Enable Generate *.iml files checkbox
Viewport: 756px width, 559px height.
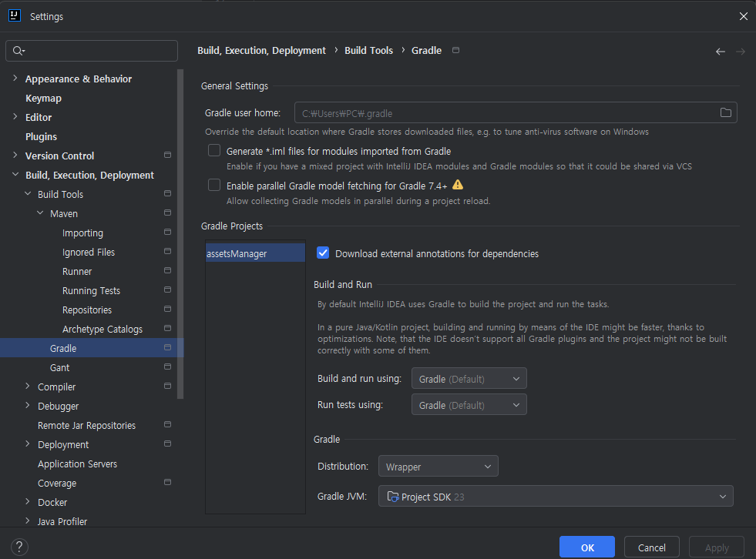[214, 150]
